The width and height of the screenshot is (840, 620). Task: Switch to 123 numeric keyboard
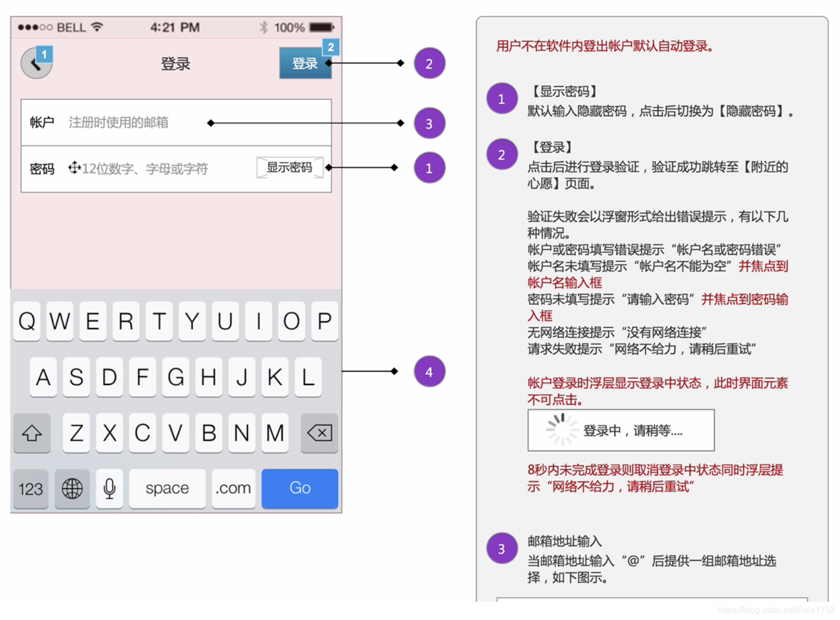point(31,489)
